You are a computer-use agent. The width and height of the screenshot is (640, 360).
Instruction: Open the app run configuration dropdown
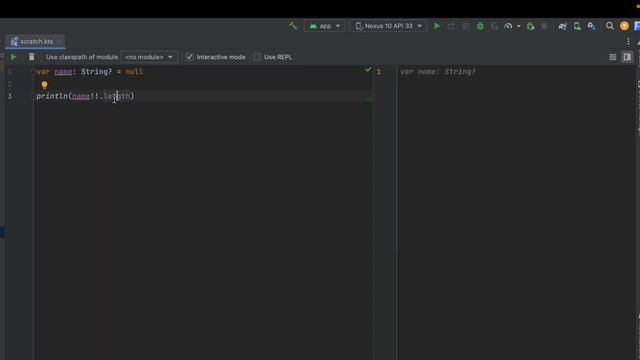click(x=324, y=26)
